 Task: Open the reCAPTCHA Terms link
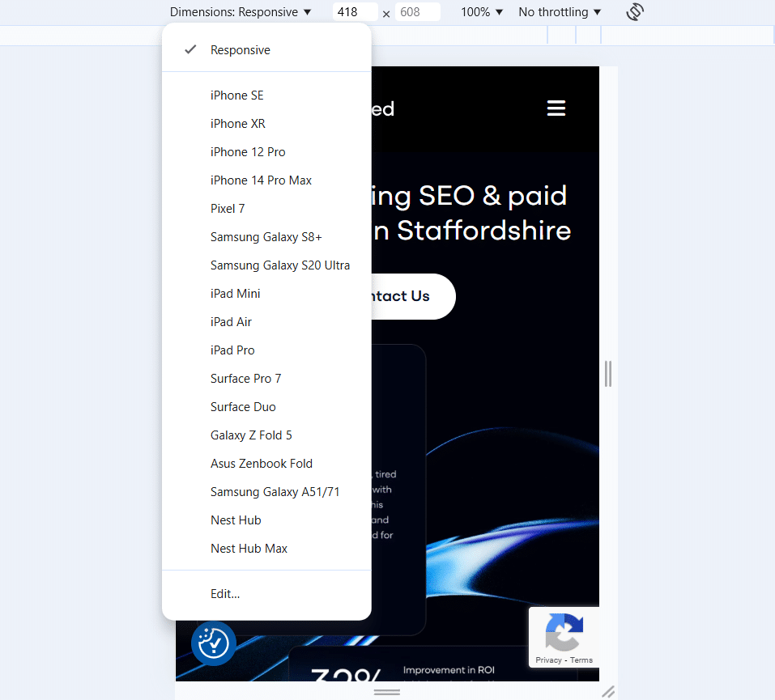click(581, 660)
